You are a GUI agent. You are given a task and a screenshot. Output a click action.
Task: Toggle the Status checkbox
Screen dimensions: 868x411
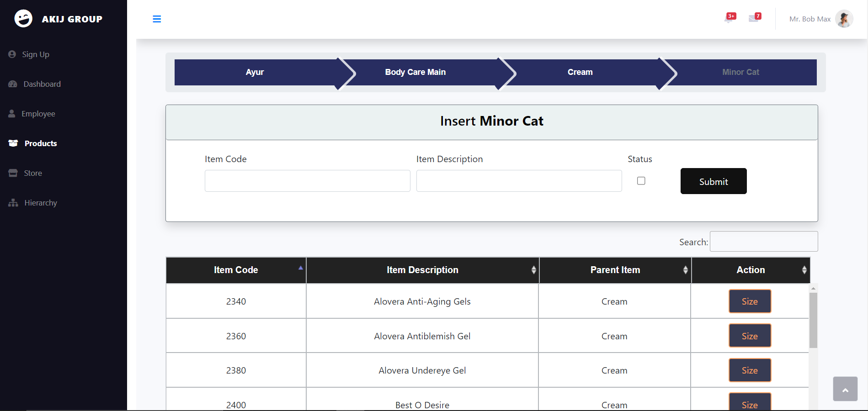[641, 181]
